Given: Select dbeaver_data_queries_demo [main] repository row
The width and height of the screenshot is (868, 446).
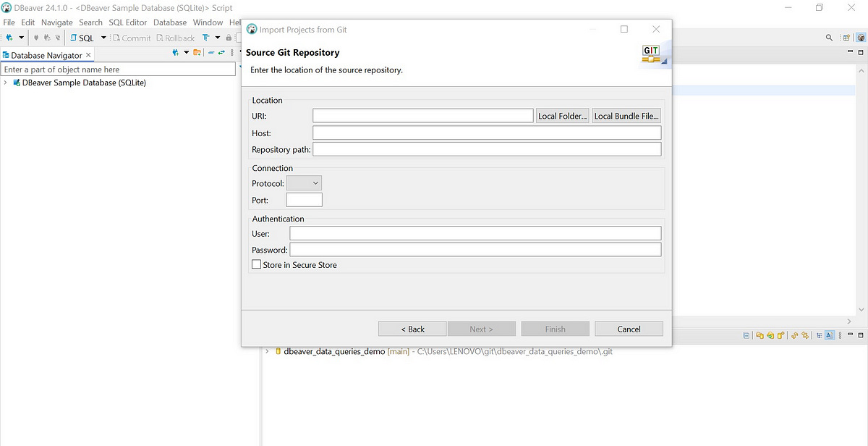Looking at the screenshot, I should [443, 351].
